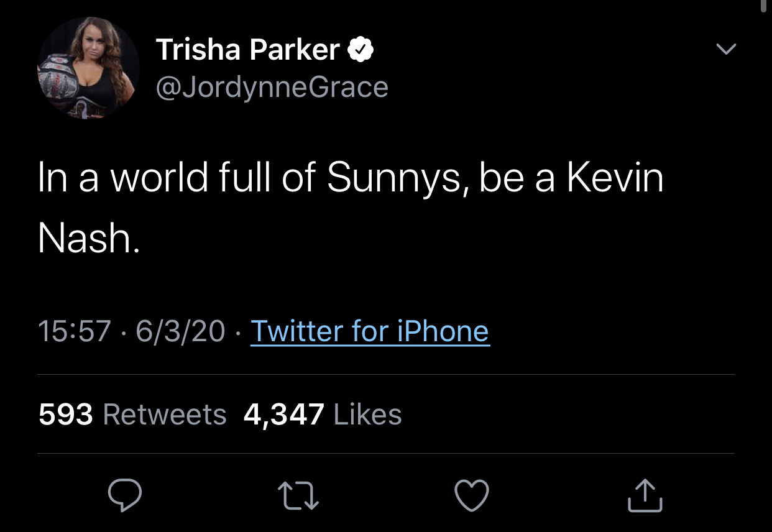Tap the 6/3/20 date
Viewport: 772px width, 532px height.
[180, 331]
